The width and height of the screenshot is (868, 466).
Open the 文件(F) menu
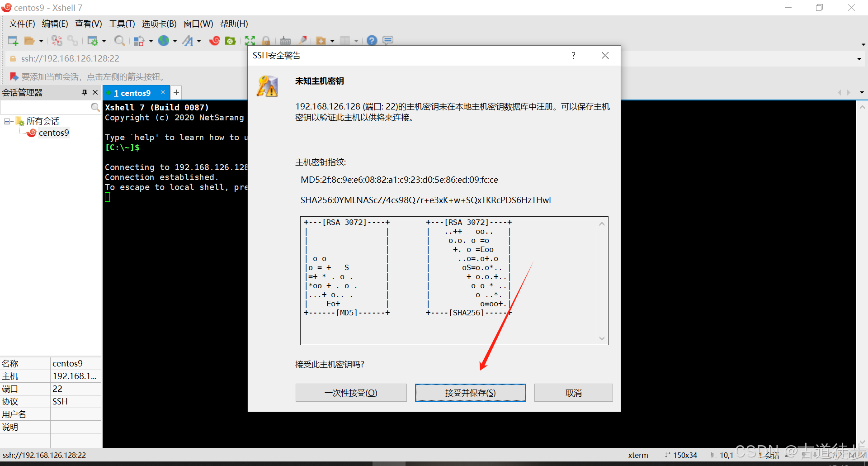point(22,24)
